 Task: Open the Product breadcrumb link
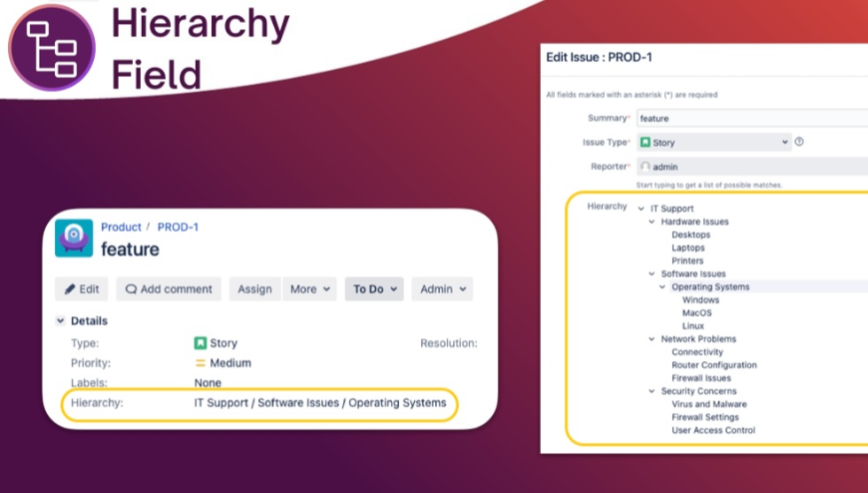coord(121,228)
